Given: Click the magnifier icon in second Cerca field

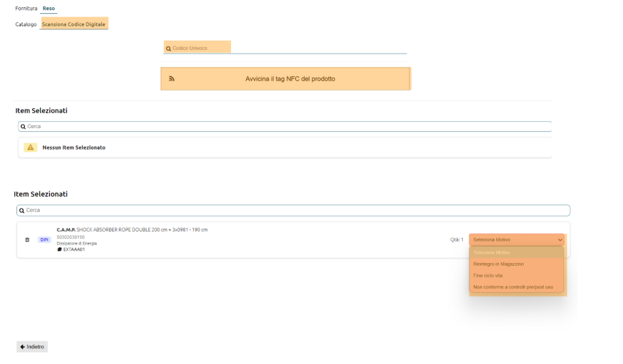Looking at the screenshot, I should 22,211.
